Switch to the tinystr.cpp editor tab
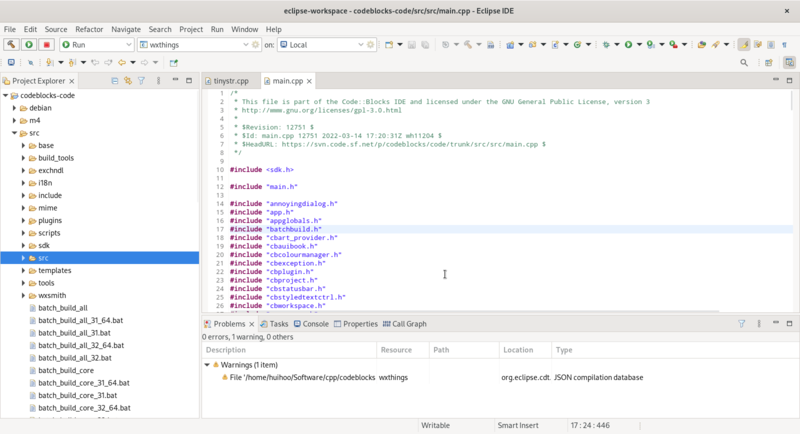 click(230, 80)
